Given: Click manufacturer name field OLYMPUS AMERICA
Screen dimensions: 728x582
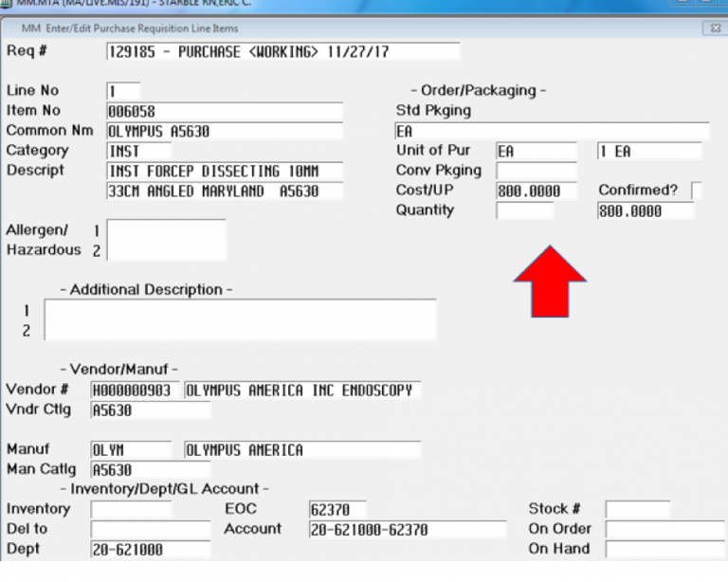Looking at the screenshot, I should 302,450.
